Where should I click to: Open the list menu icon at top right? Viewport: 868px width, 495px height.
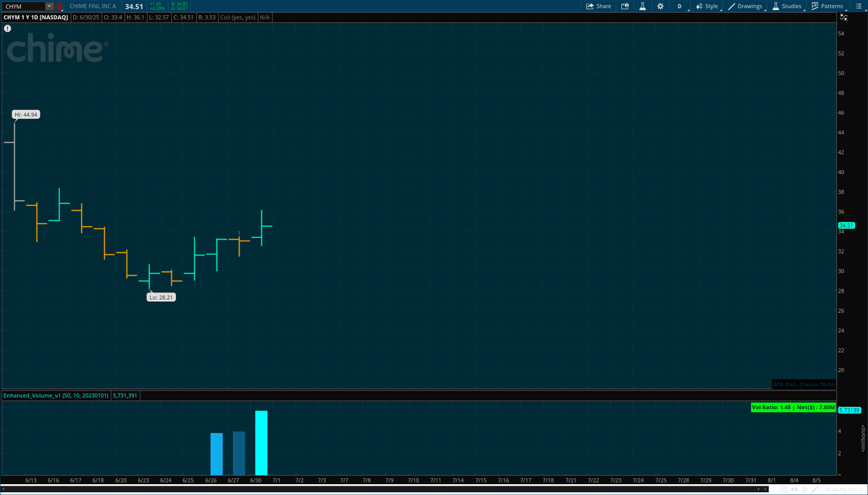[858, 6]
